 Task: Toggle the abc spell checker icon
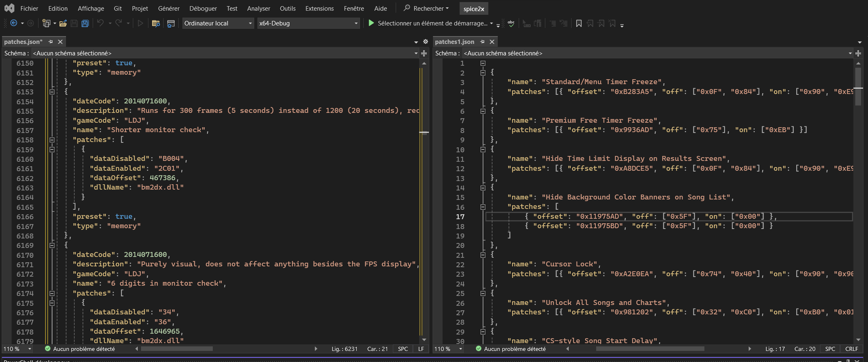pyautogui.click(x=511, y=23)
